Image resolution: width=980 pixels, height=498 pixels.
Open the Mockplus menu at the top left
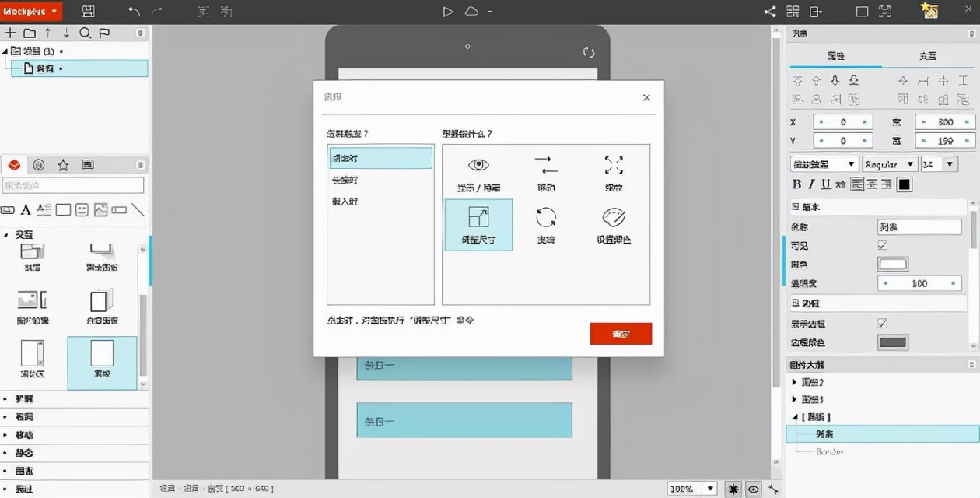point(30,11)
